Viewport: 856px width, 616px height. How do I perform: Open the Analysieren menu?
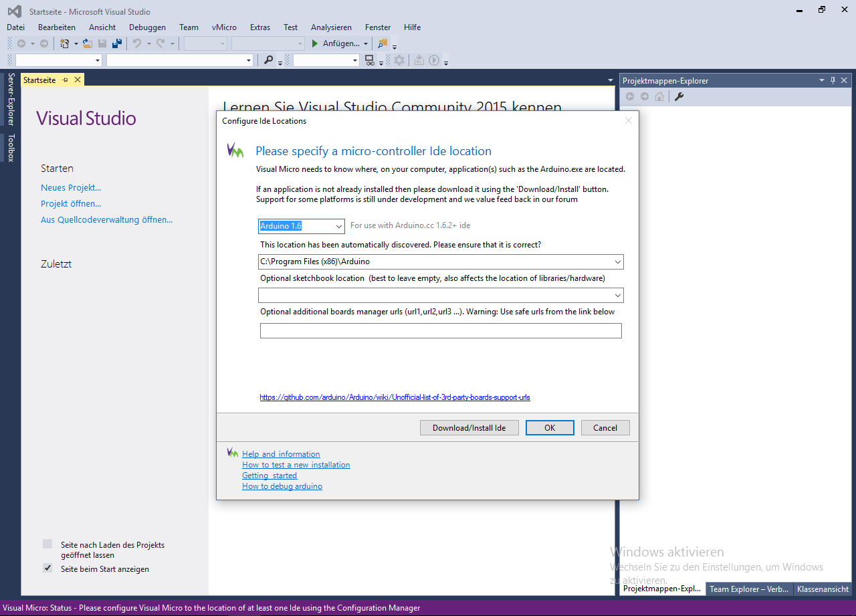click(331, 27)
